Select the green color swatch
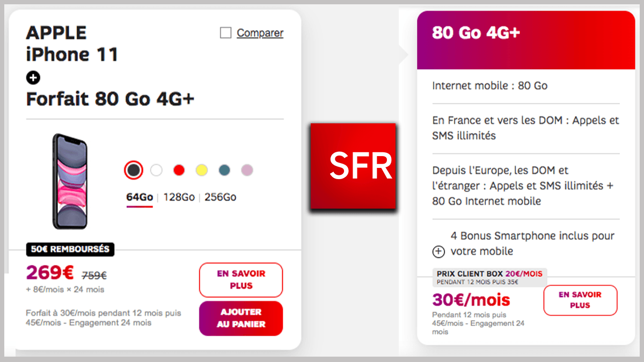The height and width of the screenshot is (362, 644). click(224, 171)
